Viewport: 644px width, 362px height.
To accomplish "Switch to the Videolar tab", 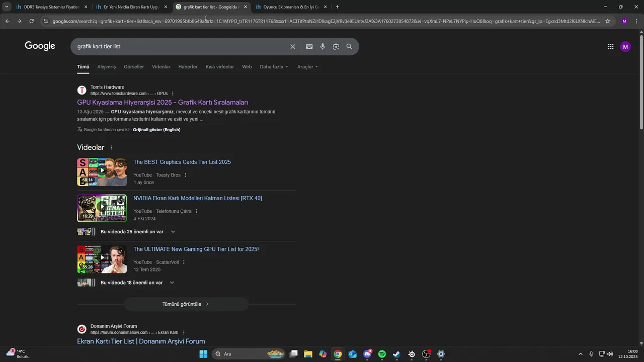I will pos(161,67).
